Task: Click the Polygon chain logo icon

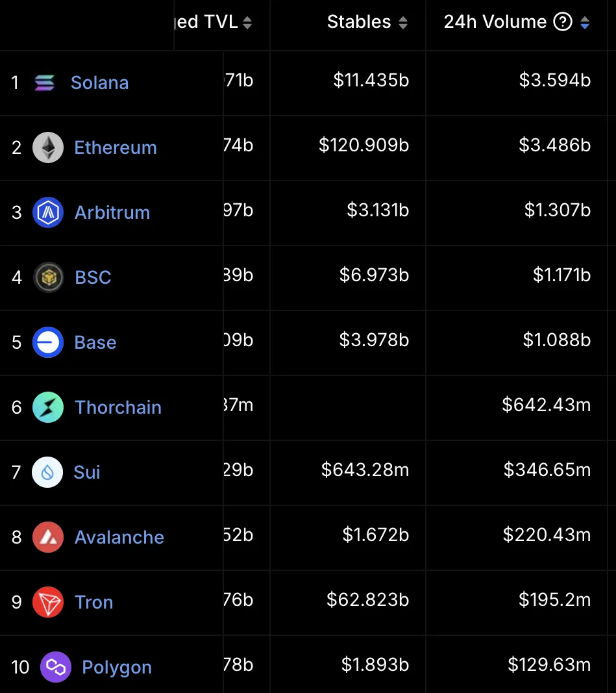Action: (56, 667)
